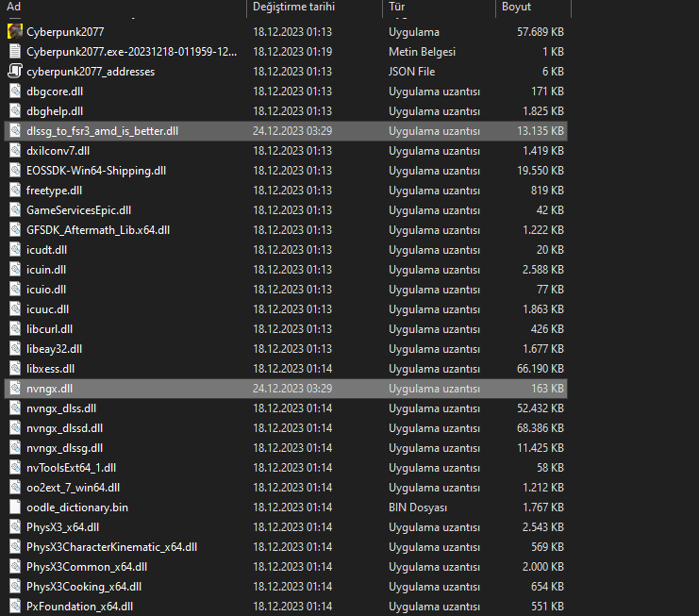Select the GameServicesEpic.dll file name
The width and height of the screenshot is (699, 616).
[x=78, y=210]
